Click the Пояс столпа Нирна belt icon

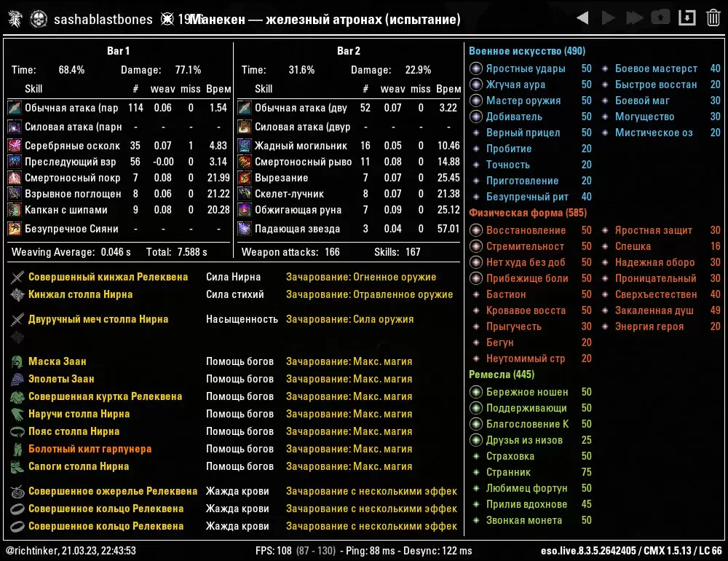click(17, 432)
